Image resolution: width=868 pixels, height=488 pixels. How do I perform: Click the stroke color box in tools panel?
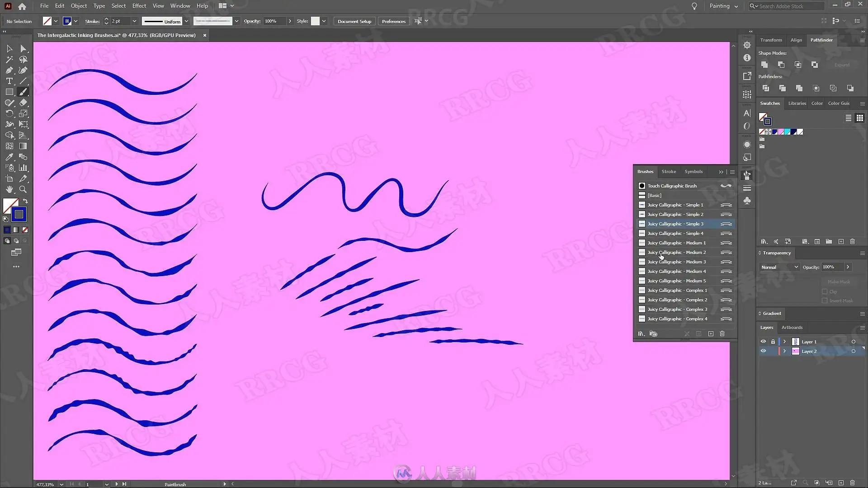[19, 214]
